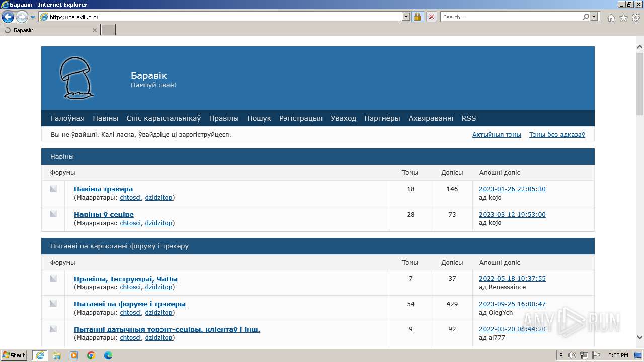Click the search magnifier icon
This screenshot has height=362, width=644.
(x=586, y=17)
